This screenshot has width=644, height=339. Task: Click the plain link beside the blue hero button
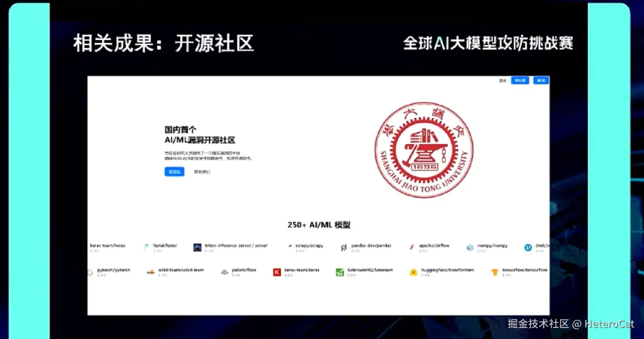pyautogui.click(x=202, y=172)
